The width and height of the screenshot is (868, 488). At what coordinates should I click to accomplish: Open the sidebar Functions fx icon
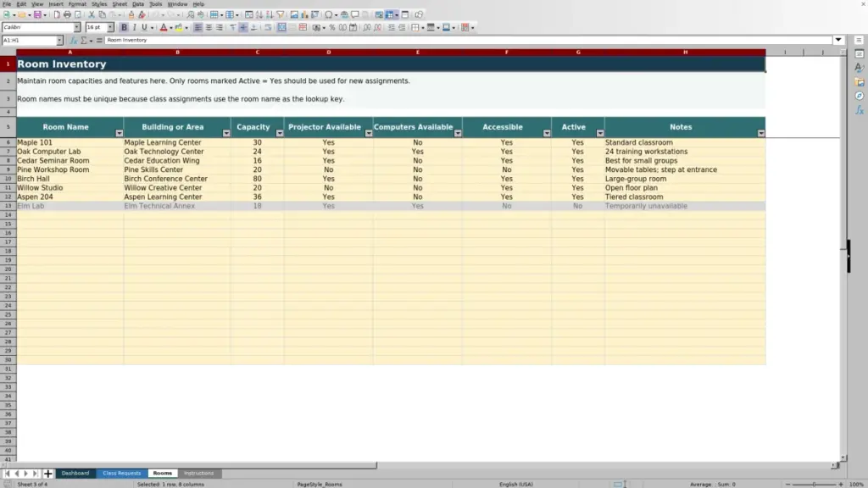point(860,110)
